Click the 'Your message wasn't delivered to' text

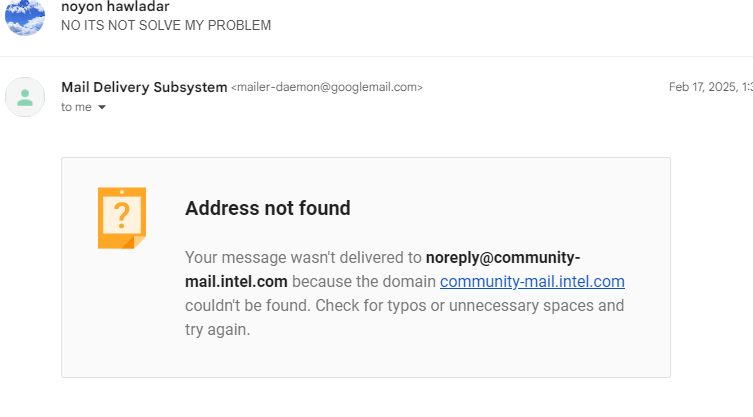[x=304, y=257]
